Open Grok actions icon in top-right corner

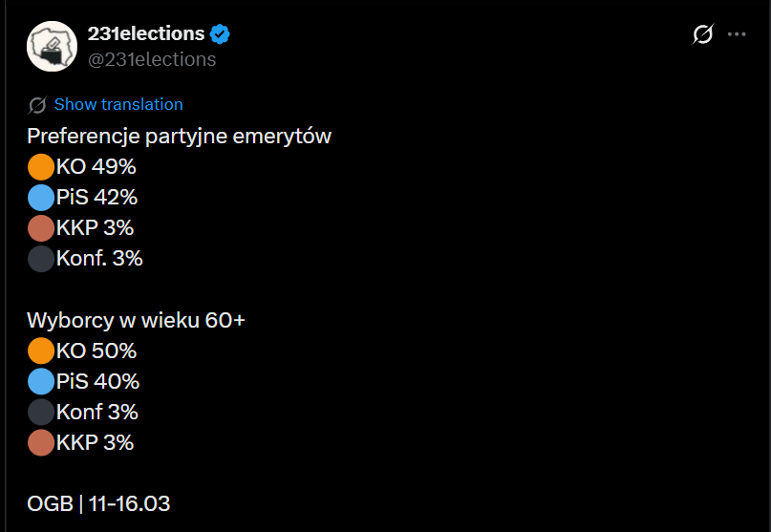click(702, 34)
